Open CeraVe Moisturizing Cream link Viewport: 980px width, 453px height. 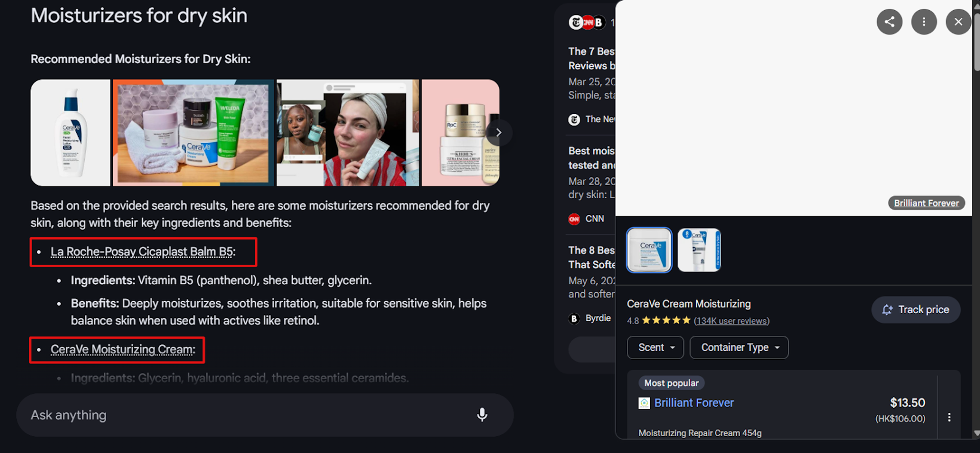tap(123, 350)
